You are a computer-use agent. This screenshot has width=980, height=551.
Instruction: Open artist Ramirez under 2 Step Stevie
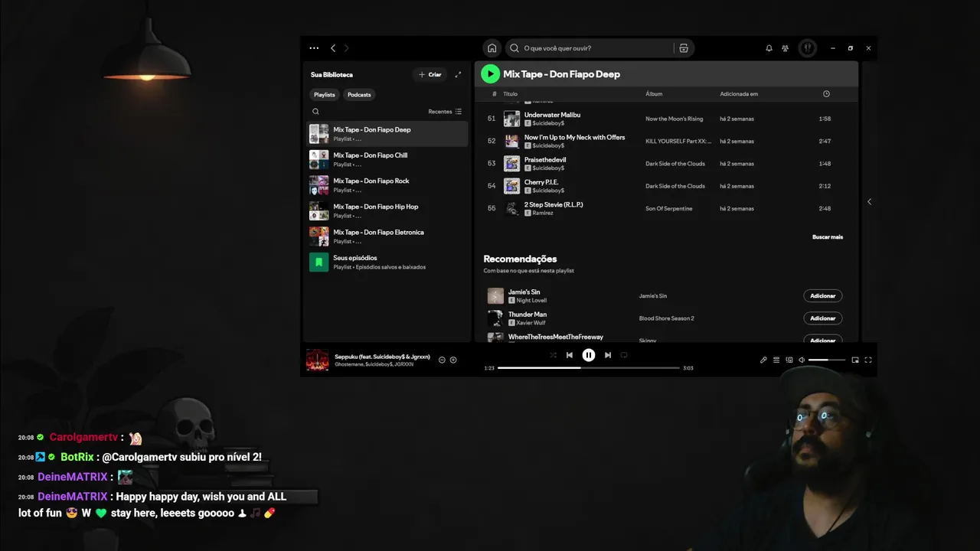tap(543, 213)
